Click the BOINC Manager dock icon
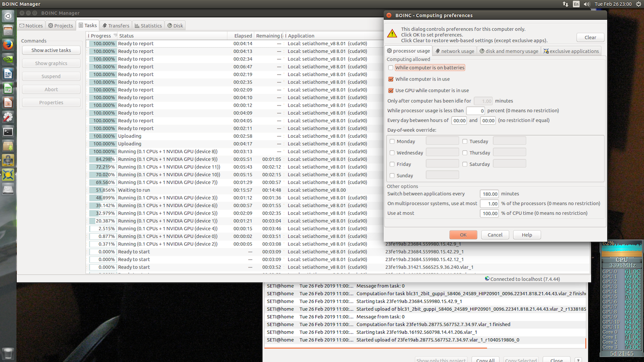 [8, 175]
